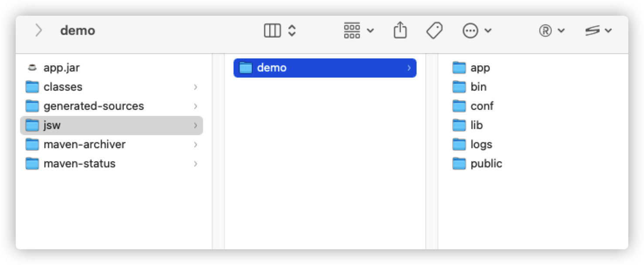Select the logs folder
Image resolution: width=644 pixels, height=265 pixels.
(481, 145)
